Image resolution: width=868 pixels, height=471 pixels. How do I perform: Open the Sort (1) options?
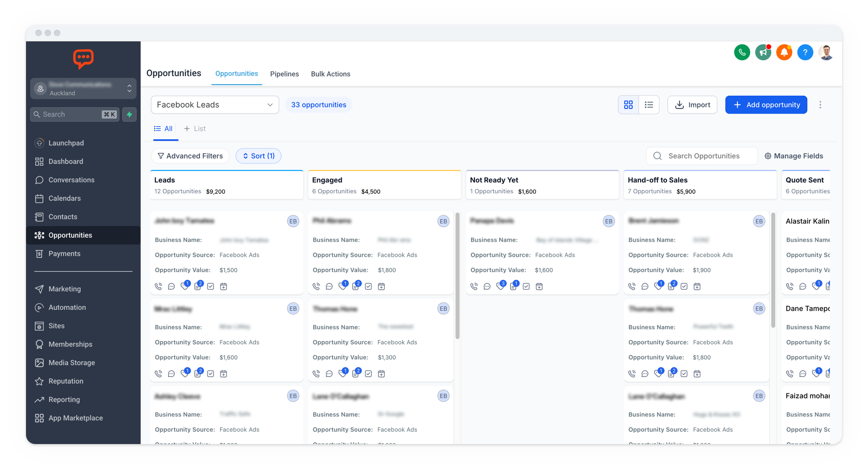point(258,156)
